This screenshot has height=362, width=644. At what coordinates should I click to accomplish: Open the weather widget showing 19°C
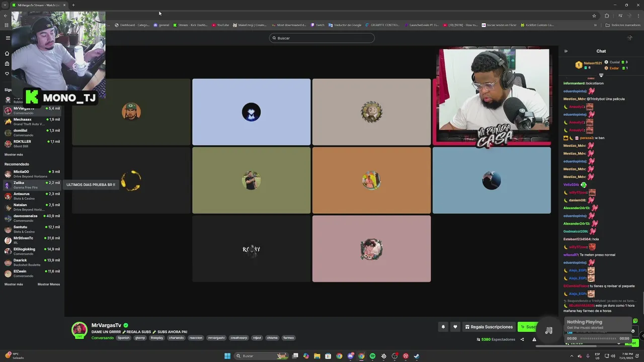click(15, 356)
